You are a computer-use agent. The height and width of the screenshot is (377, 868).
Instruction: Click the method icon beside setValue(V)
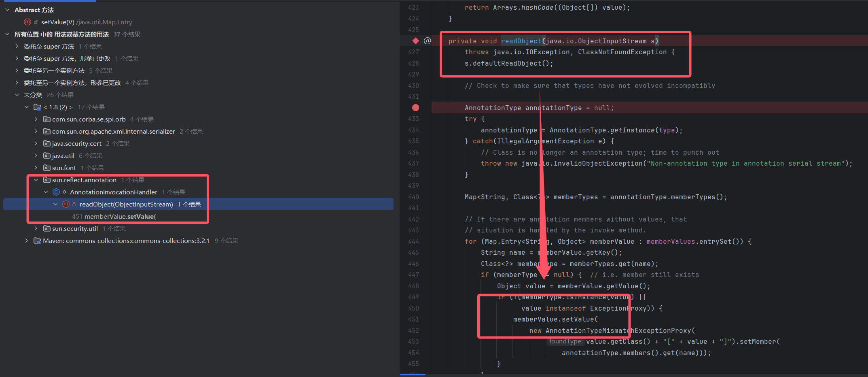[28, 22]
